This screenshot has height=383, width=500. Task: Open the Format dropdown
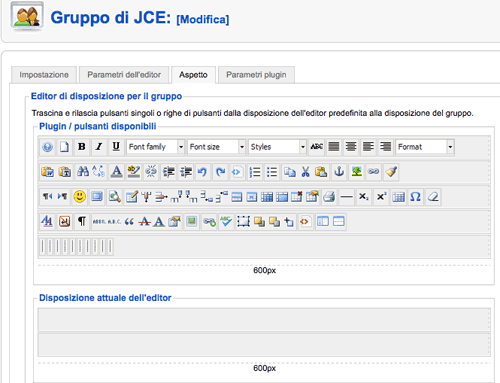tap(425, 147)
